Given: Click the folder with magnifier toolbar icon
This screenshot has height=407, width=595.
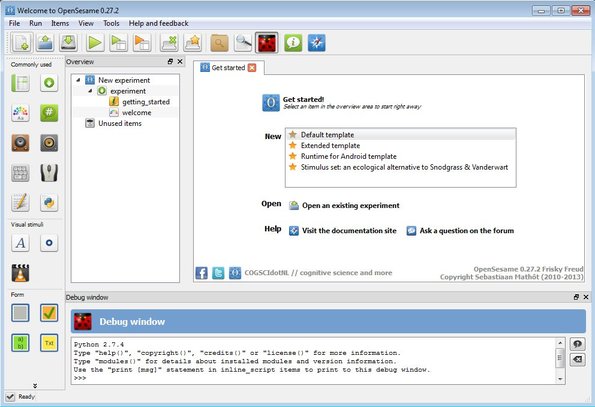Looking at the screenshot, I should 219,42.
